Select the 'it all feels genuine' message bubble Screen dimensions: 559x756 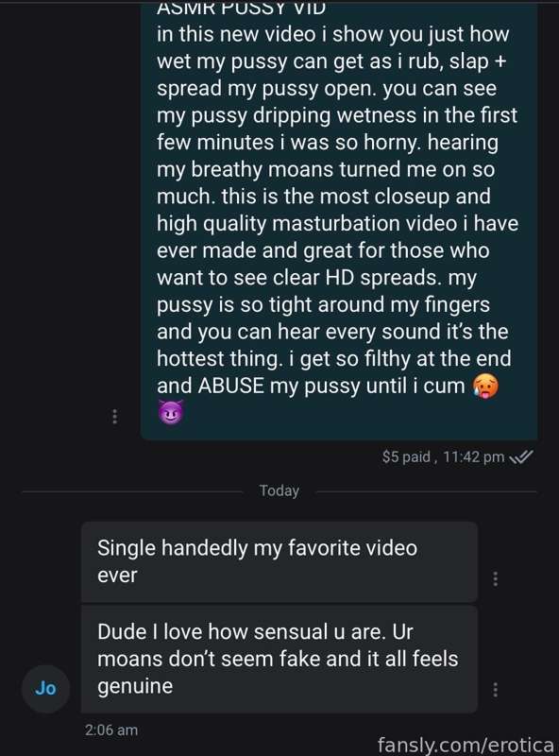coord(279,659)
